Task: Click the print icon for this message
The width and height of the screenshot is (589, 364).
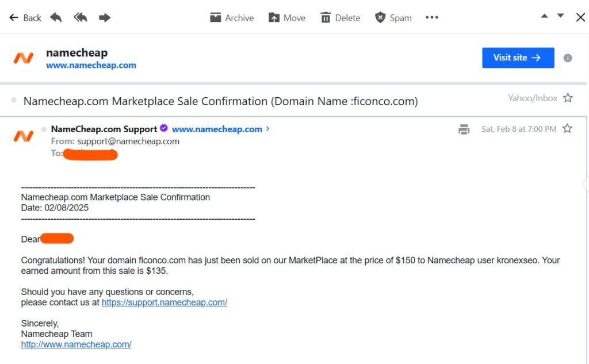Action: pos(464,129)
